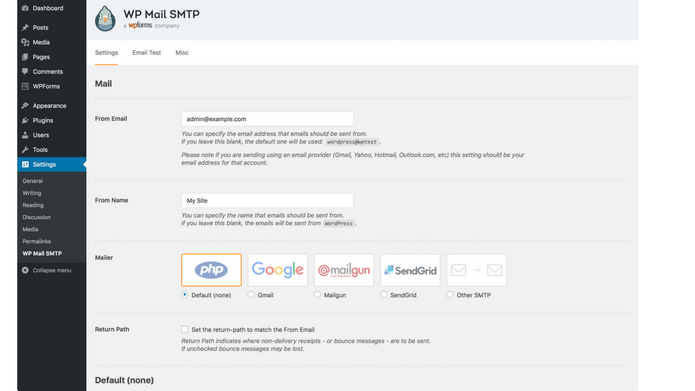Click the Dashboard gauge icon
Screen dimensions: 695x391
pos(25,8)
